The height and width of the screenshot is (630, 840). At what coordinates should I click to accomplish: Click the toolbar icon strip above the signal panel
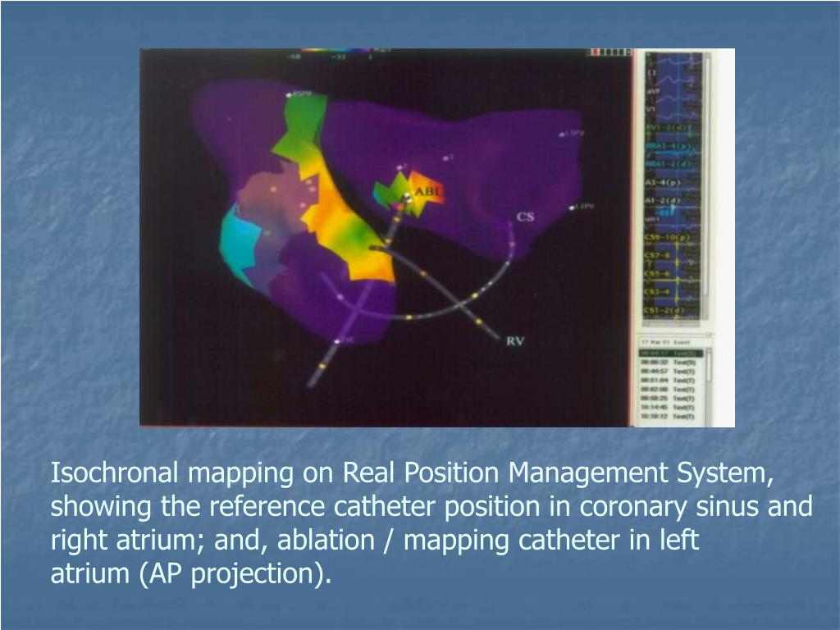(609, 52)
